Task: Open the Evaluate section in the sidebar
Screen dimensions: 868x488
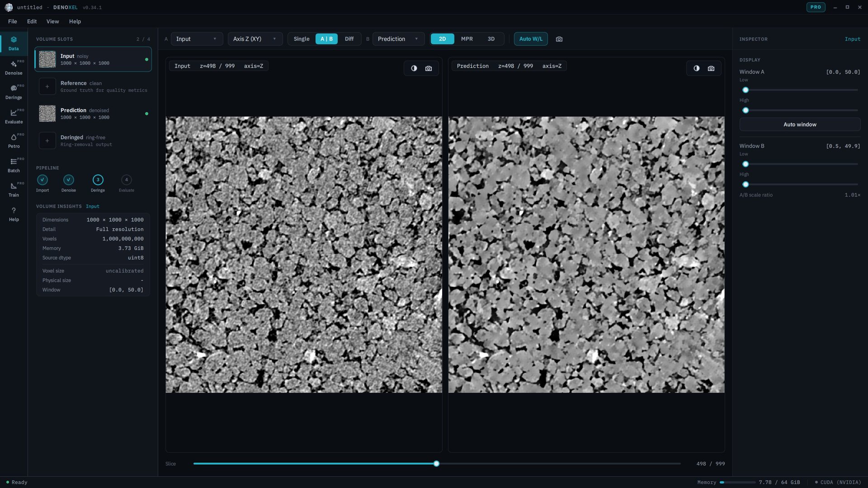Action: click(x=14, y=117)
